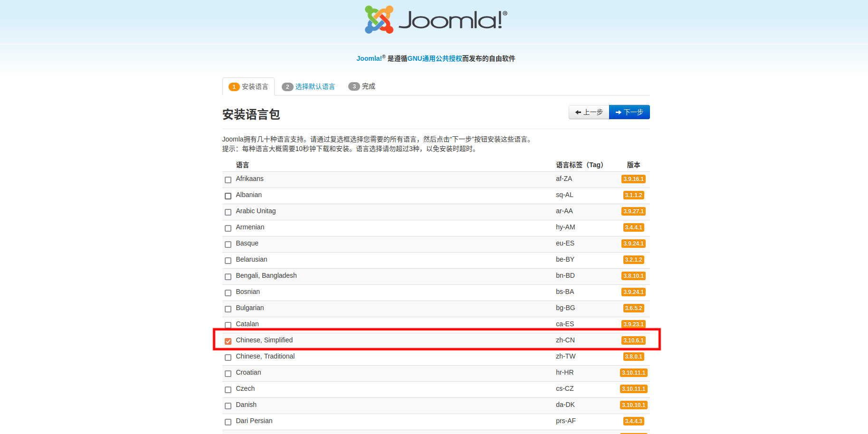This screenshot has height=434, width=868.
Task: Click the Afrikaans language name
Action: tap(249, 179)
